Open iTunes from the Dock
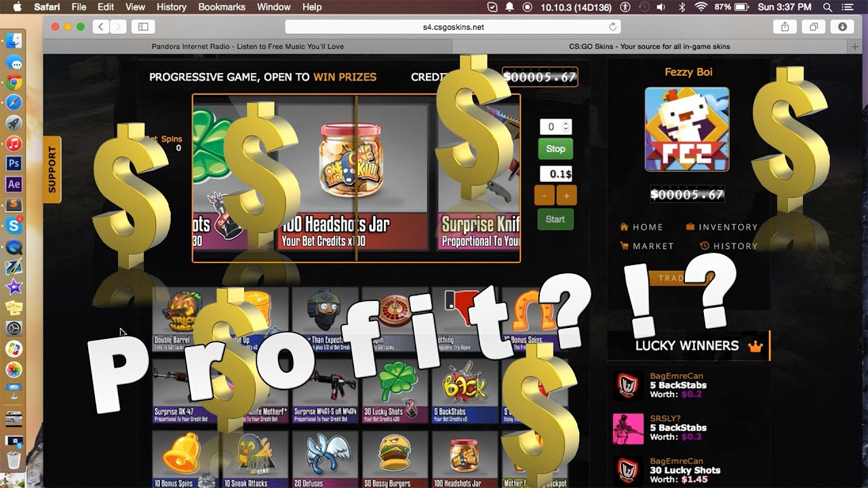 coord(14,144)
